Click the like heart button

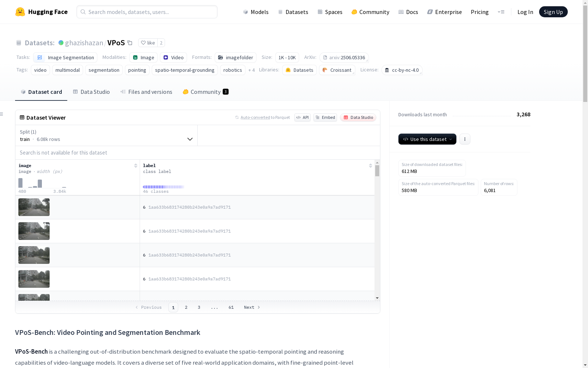pyautogui.click(x=148, y=43)
